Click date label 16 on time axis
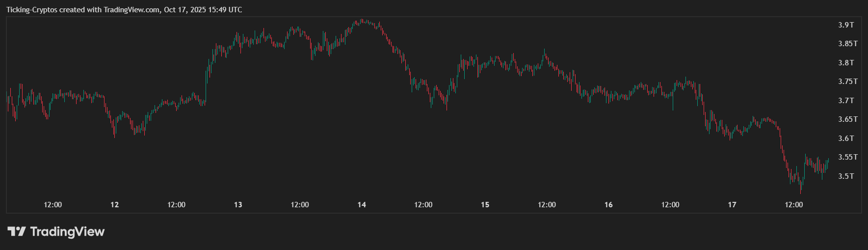The image size is (868, 250). coord(608,205)
